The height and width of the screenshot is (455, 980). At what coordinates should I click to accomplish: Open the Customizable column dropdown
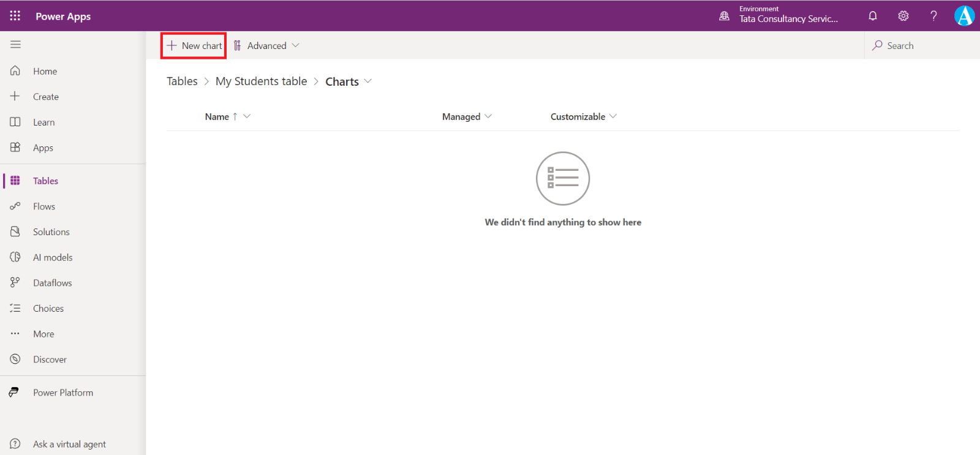tap(613, 116)
